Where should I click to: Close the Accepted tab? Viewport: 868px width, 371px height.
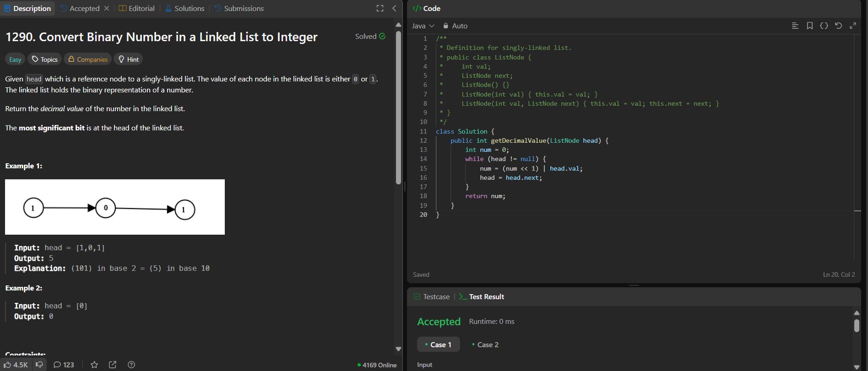pyautogui.click(x=107, y=8)
